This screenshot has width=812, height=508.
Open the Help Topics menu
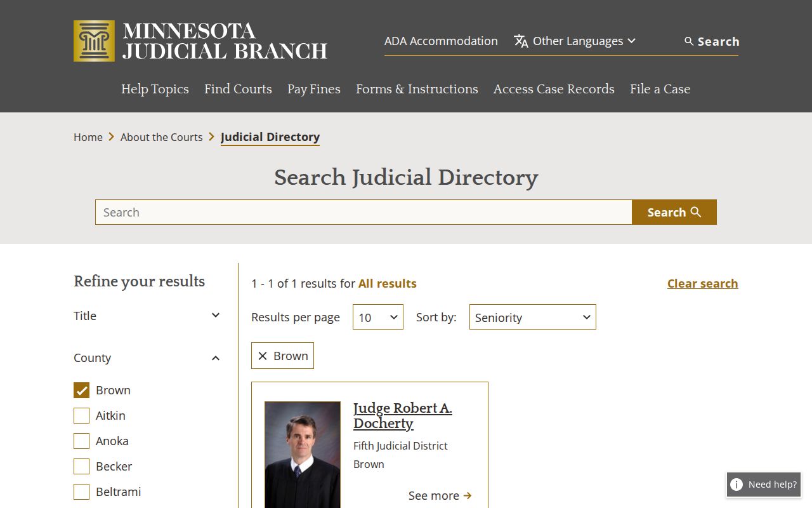pyautogui.click(x=155, y=89)
